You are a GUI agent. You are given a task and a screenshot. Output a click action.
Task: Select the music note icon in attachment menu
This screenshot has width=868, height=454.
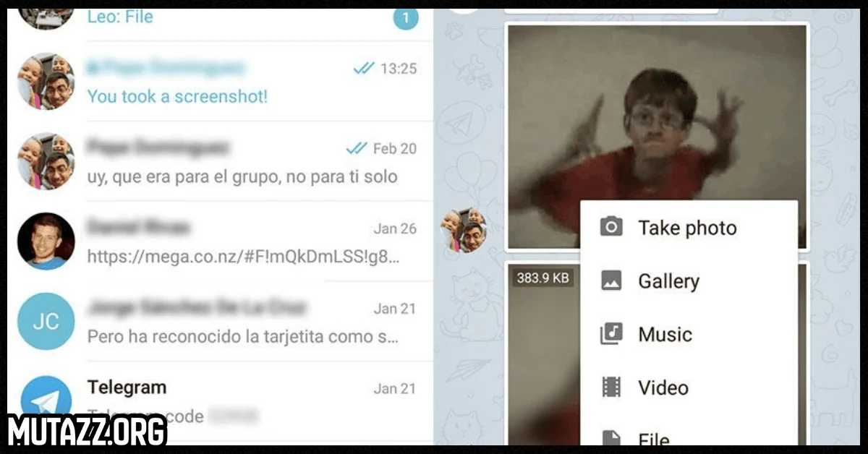pyautogui.click(x=611, y=334)
